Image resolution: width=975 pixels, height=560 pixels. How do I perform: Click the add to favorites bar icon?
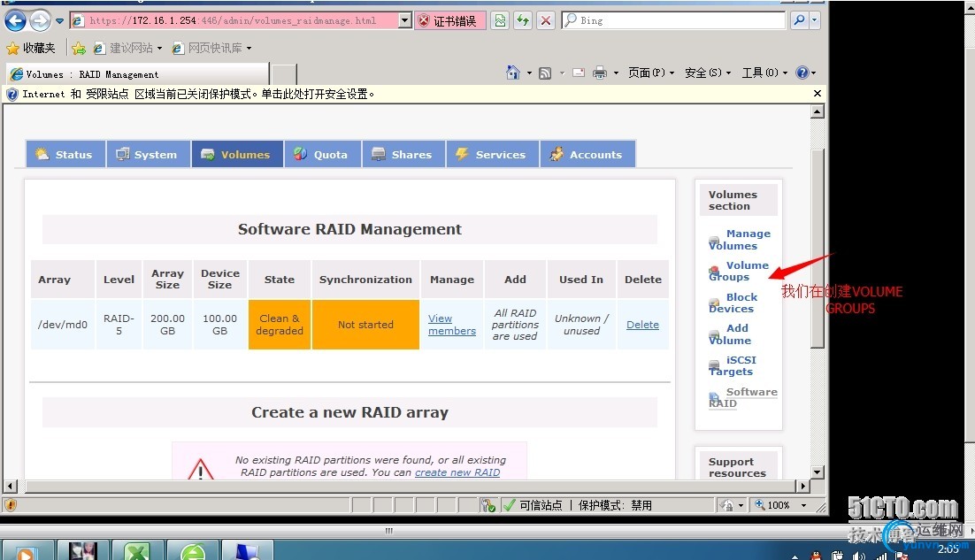pos(79,48)
